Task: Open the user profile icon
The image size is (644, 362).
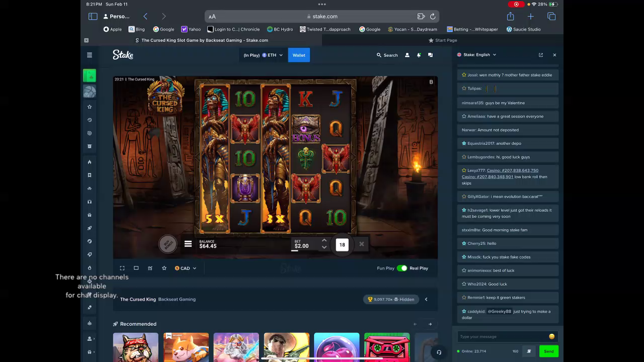Action: pos(407,55)
